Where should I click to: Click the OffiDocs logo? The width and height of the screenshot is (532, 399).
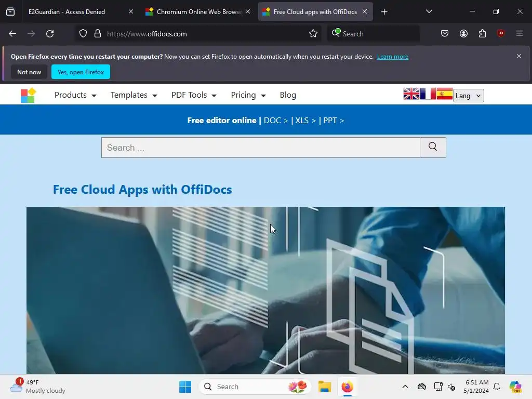[x=28, y=95]
